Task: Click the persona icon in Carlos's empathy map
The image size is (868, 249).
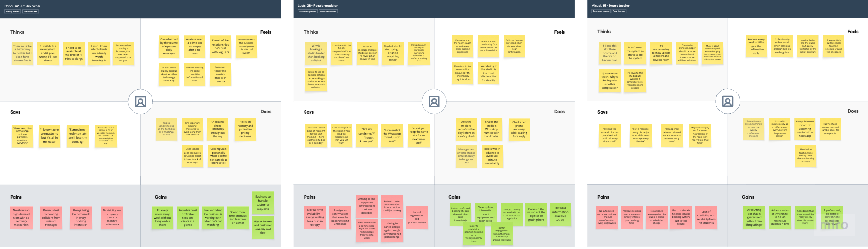Action: pyautogui.click(x=140, y=101)
